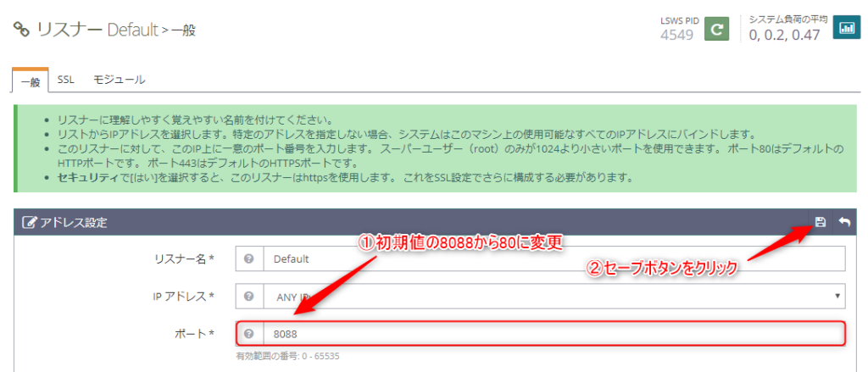Focus the ポート field containing 8088
Image resolution: width=868 pixels, height=372 pixels.
(554, 334)
